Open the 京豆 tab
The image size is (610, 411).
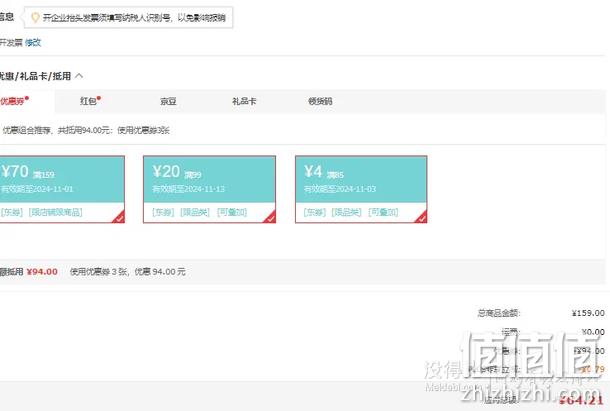(168, 102)
